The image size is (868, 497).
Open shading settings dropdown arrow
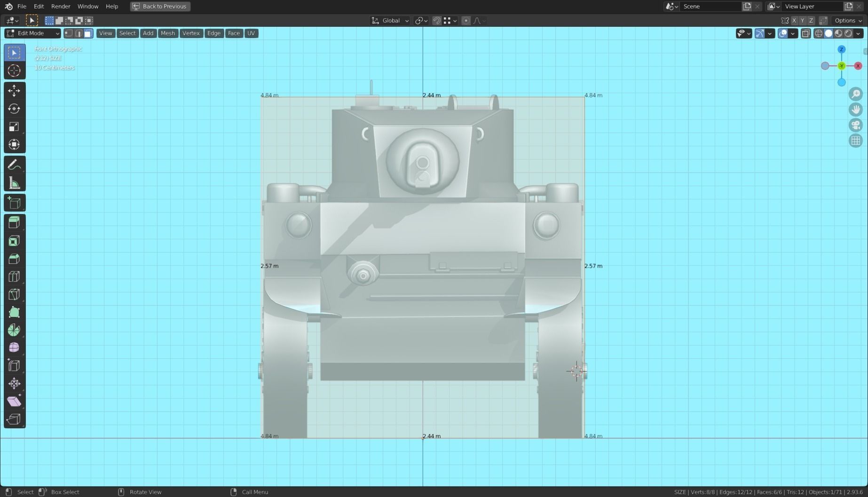pos(859,33)
